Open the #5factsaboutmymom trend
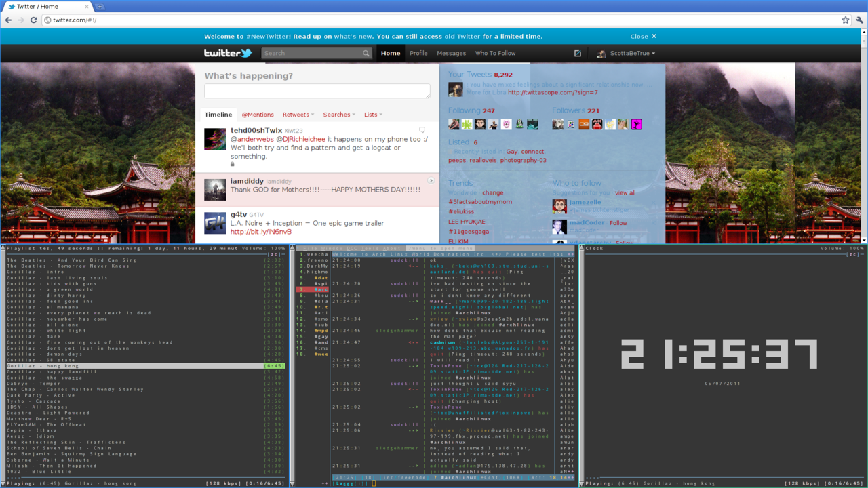Viewport: 868px width, 488px height. click(480, 202)
